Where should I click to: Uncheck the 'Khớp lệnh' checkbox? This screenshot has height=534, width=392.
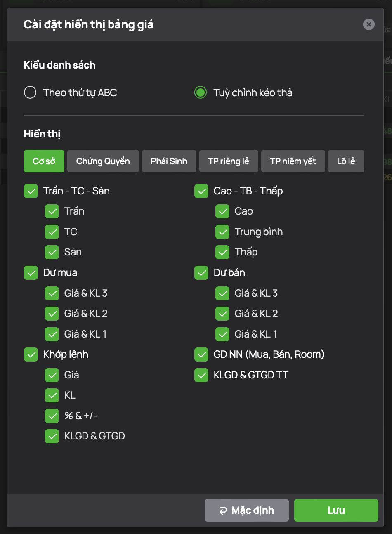click(31, 354)
